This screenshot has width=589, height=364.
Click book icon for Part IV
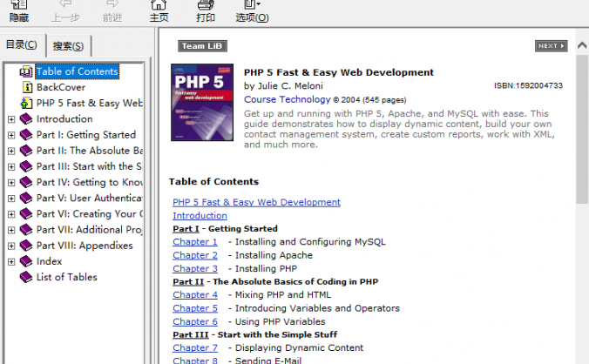pos(26,182)
